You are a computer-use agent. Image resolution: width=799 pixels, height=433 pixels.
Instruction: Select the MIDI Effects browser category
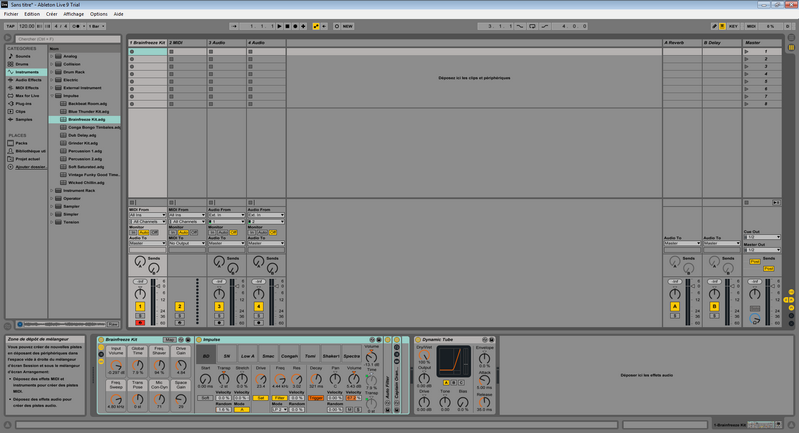point(27,88)
